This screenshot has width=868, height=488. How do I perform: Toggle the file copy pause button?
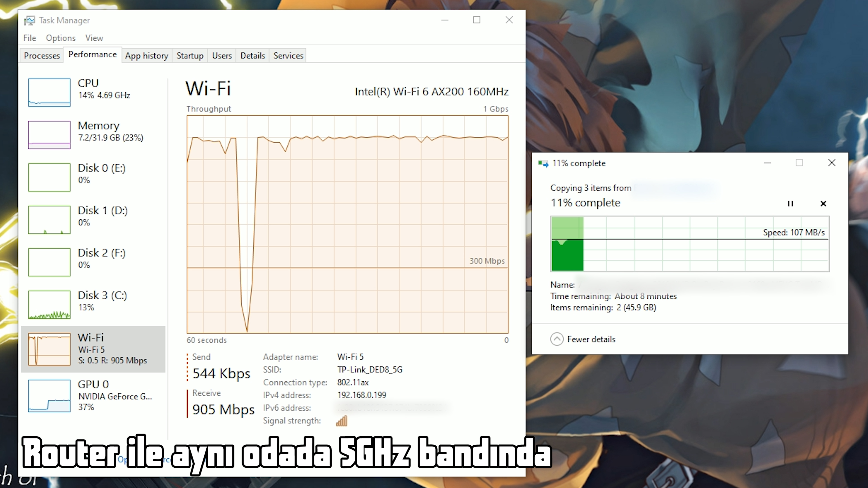(x=790, y=203)
